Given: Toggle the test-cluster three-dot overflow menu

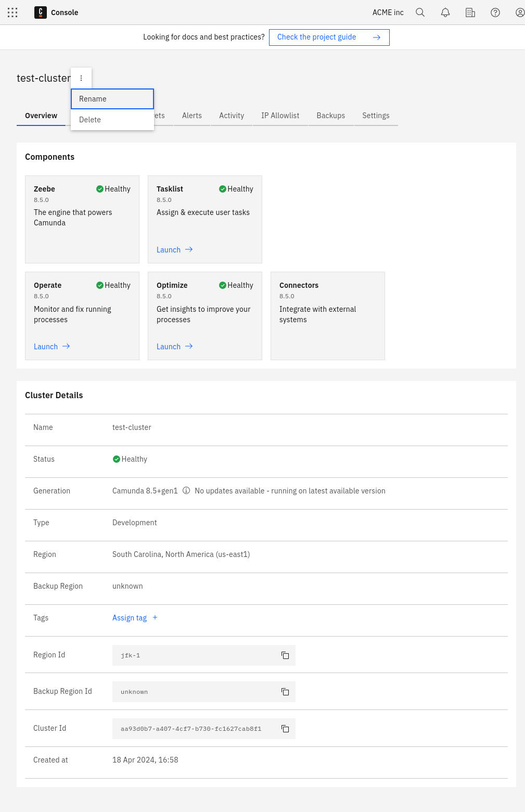Looking at the screenshot, I should (81, 78).
